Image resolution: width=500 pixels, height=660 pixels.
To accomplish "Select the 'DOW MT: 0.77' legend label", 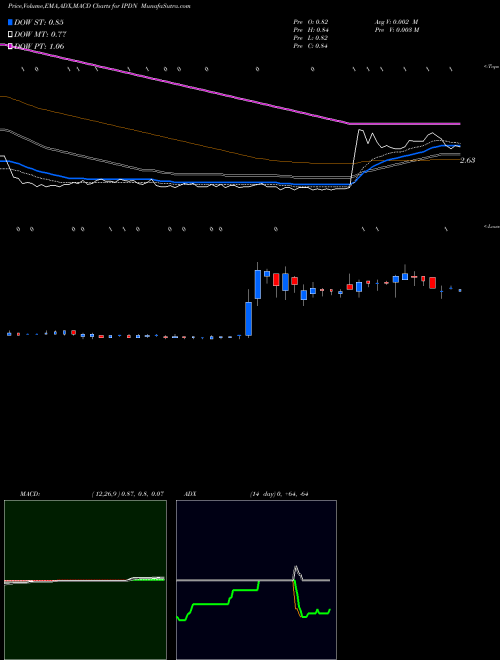I will coord(40,34).
